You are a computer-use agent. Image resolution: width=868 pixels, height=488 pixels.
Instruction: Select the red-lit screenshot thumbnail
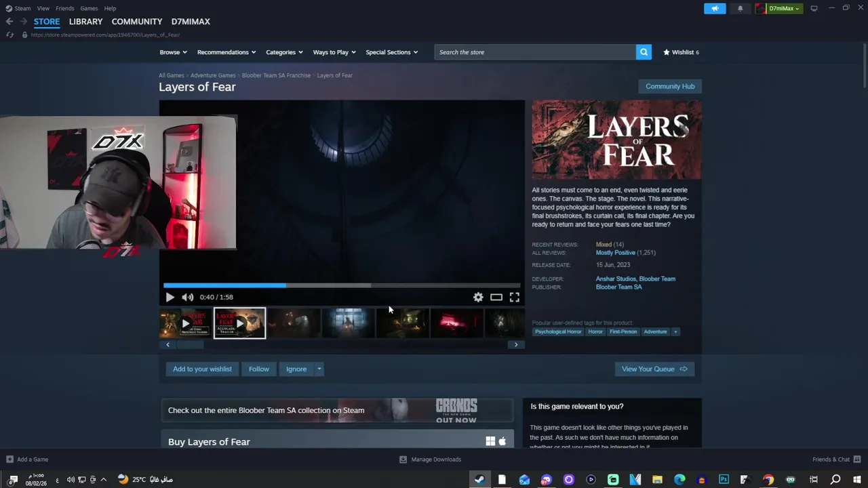click(456, 323)
